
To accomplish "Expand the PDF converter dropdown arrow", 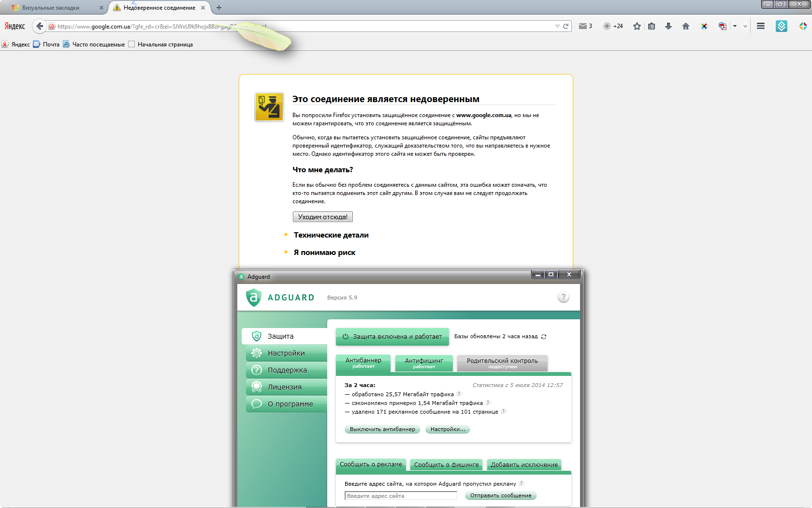I will tap(735, 26).
